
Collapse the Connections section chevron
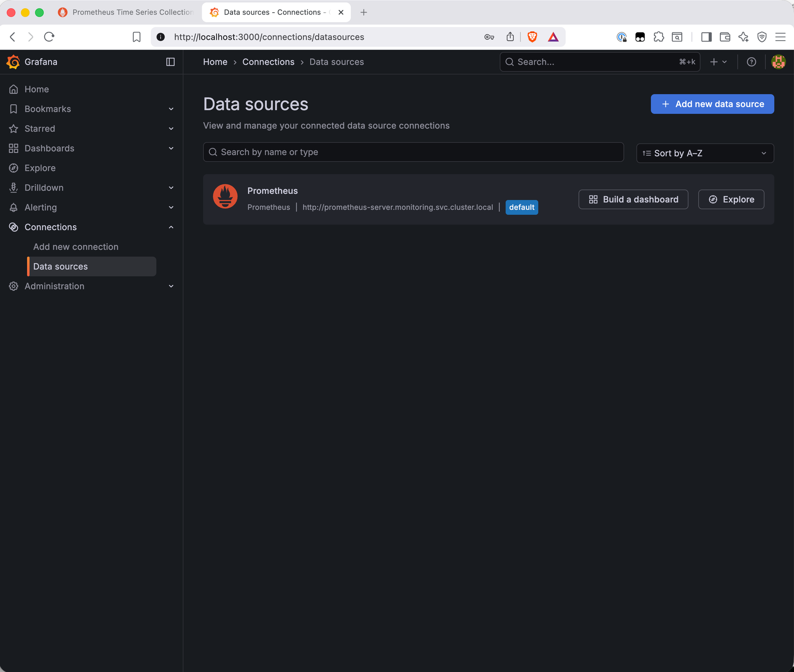pyautogui.click(x=171, y=227)
